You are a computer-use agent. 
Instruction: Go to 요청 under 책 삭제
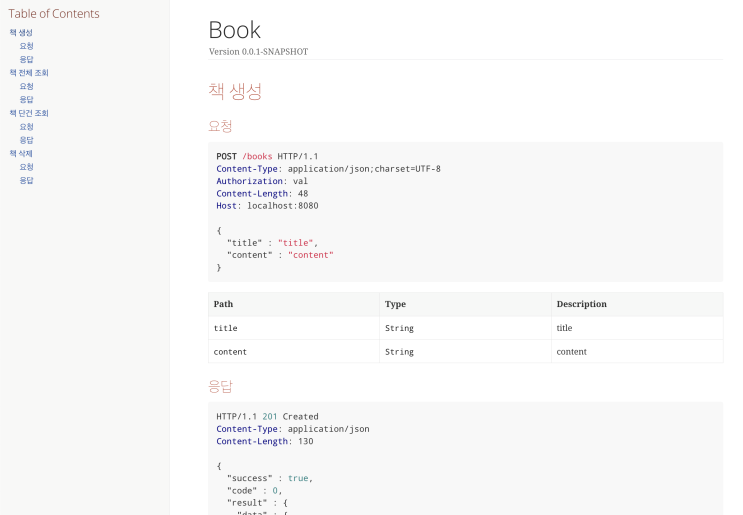tap(27, 167)
